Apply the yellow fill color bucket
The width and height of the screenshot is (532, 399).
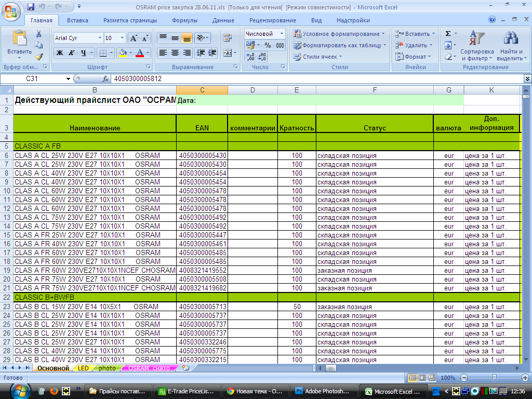(123, 53)
